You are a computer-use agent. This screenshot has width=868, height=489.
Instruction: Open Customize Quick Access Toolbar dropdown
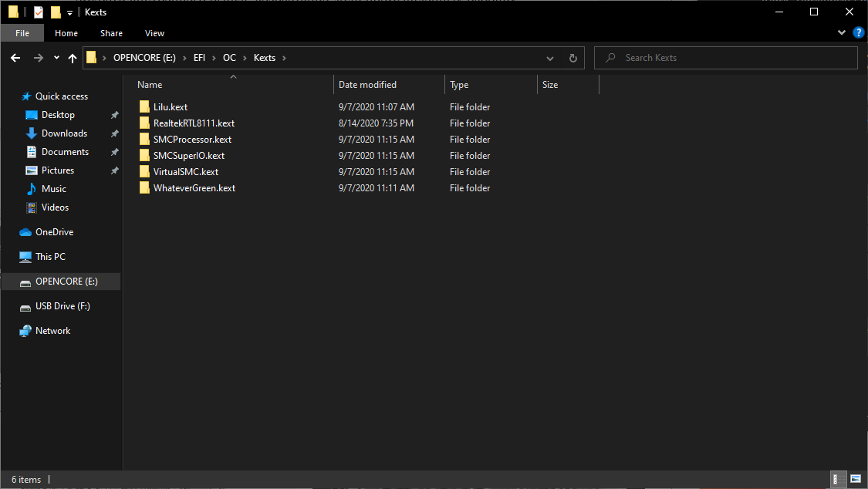pos(69,12)
